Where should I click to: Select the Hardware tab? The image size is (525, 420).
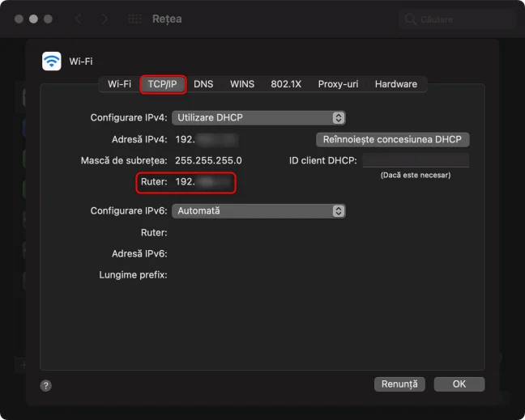click(x=396, y=84)
